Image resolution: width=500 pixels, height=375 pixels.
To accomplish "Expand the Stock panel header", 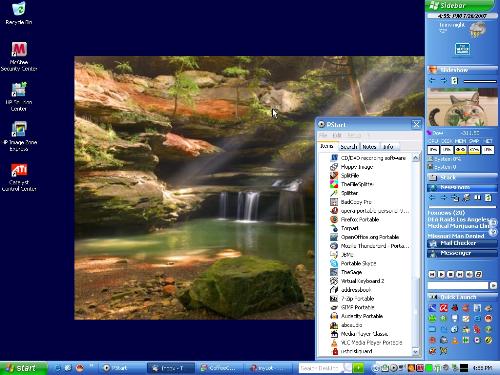I will [462, 177].
